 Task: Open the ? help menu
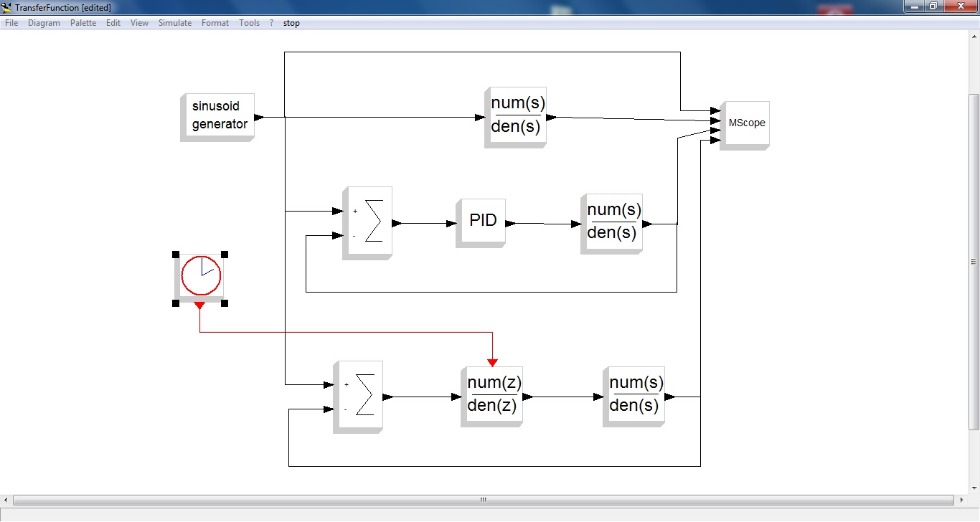click(272, 23)
